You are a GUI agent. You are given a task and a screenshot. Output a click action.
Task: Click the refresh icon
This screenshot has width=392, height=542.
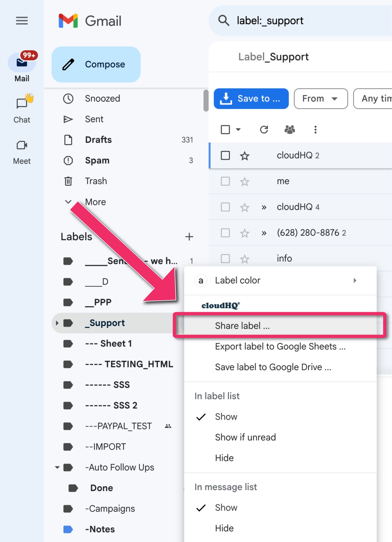[x=264, y=130]
